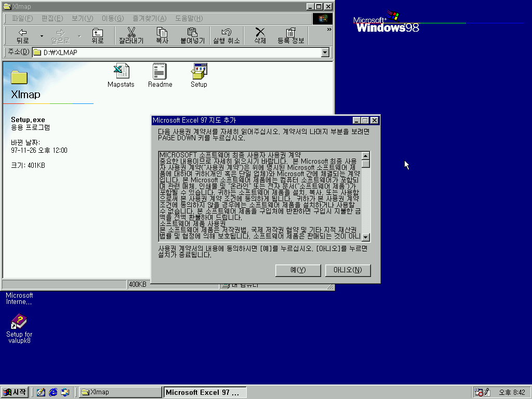Minimize the Excel 97 setup dialog
This screenshot has height=399, width=532.
[356, 120]
